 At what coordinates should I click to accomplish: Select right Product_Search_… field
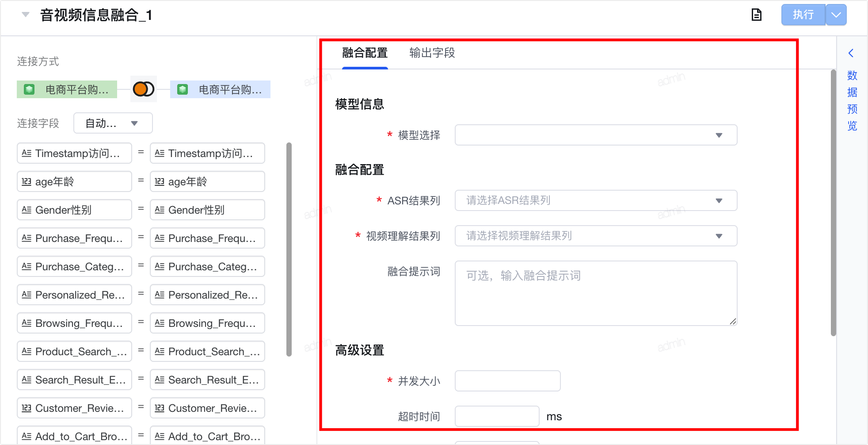(x=207, y=351)
